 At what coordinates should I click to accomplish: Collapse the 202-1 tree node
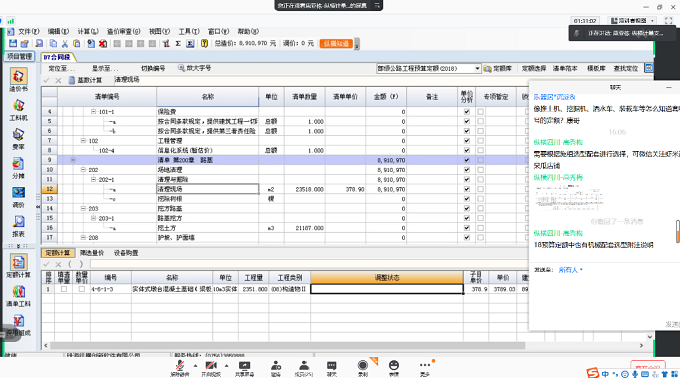click(93, 179)
